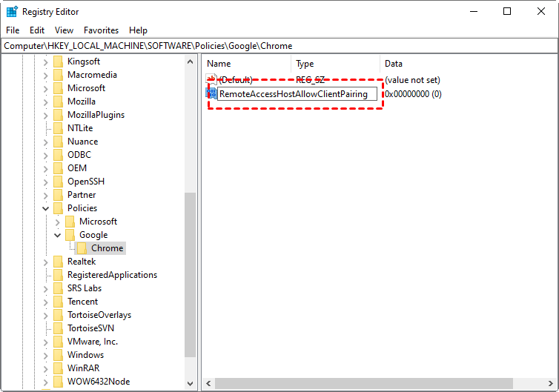This screenshot has height=392, width=559.
Task: Select the TortoiseSVN key label
Action: click(91, 328)
